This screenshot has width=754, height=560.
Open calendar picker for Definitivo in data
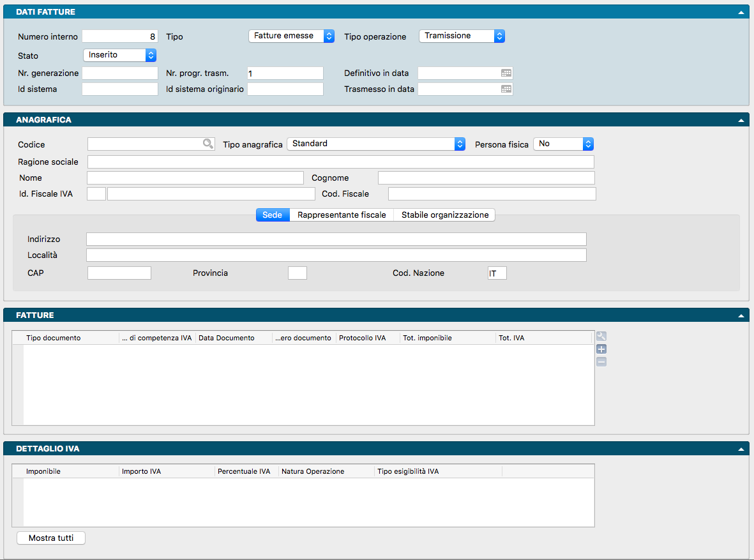click(x=506, y=73)
